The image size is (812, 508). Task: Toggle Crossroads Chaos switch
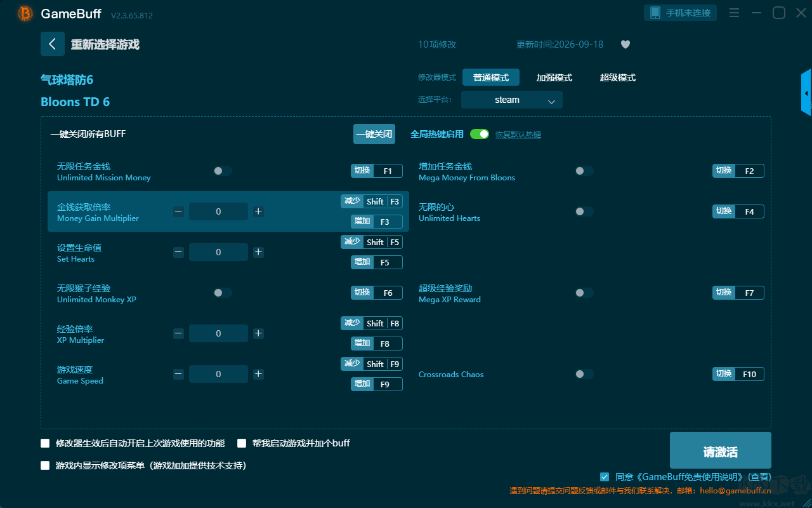click(x=584, y=374)
